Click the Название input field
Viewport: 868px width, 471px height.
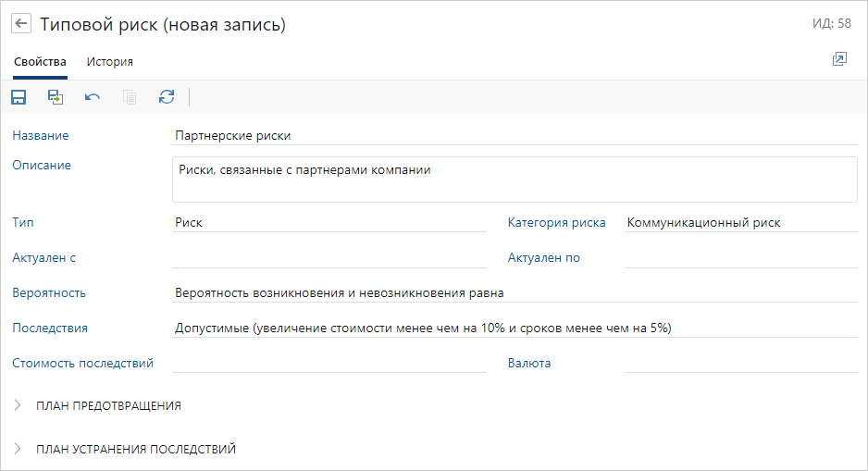tap(515, 135)
